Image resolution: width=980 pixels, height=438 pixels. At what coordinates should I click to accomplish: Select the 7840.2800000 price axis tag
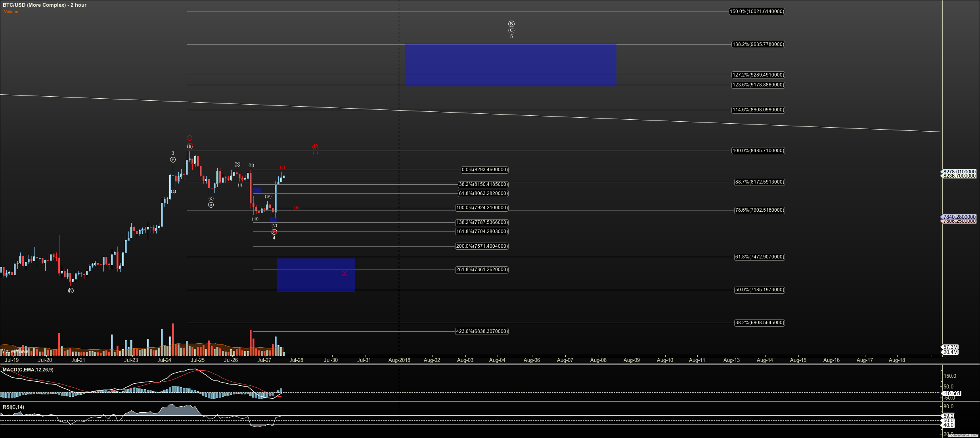click(959, 217)
